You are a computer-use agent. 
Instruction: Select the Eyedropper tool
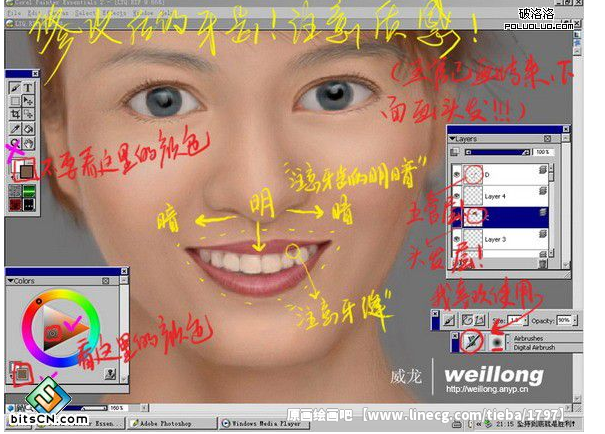click(16, 129)
